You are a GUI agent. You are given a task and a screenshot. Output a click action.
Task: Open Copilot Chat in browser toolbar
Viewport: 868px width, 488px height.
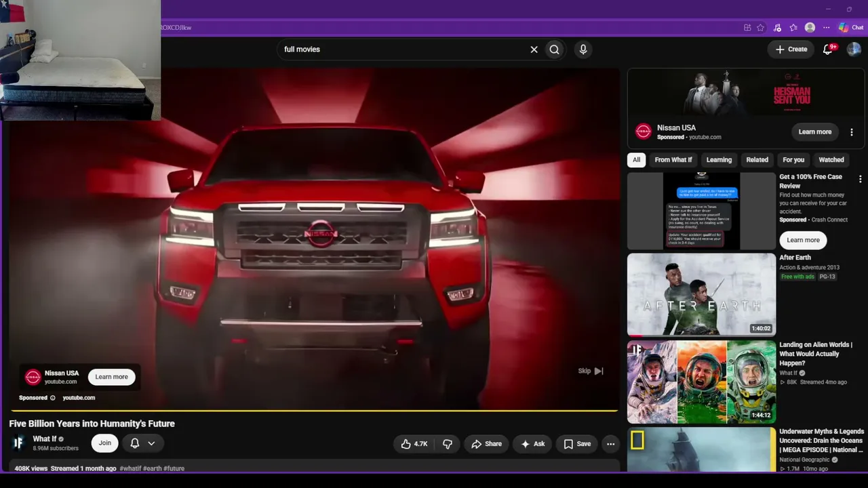coord(850,28)
